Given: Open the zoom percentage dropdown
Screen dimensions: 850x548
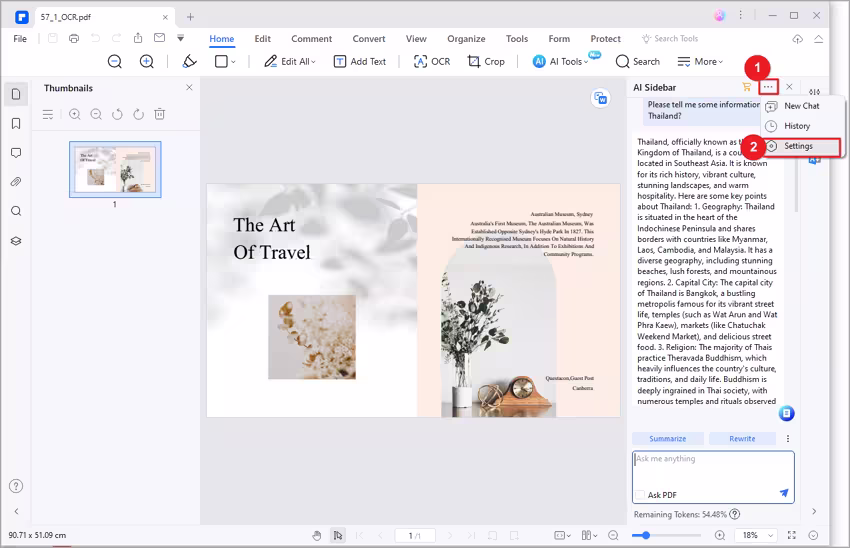Looking at the screenshot, I should [x=766, y=536].
